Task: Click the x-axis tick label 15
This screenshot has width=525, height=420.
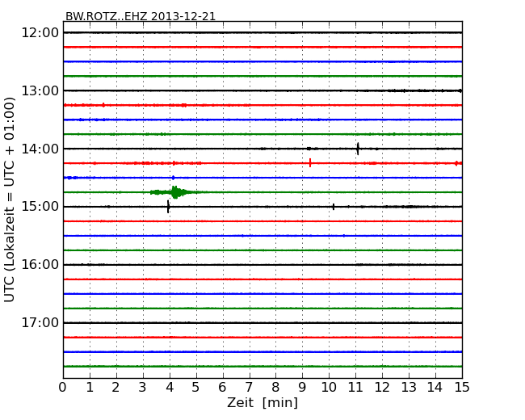Action: pos(462,388)
